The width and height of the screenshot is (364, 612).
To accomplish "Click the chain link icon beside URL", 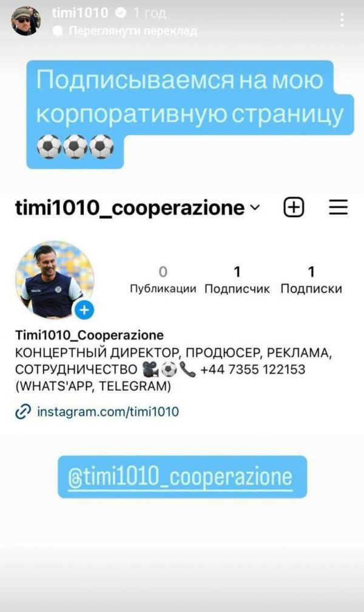I will point(23,412).
